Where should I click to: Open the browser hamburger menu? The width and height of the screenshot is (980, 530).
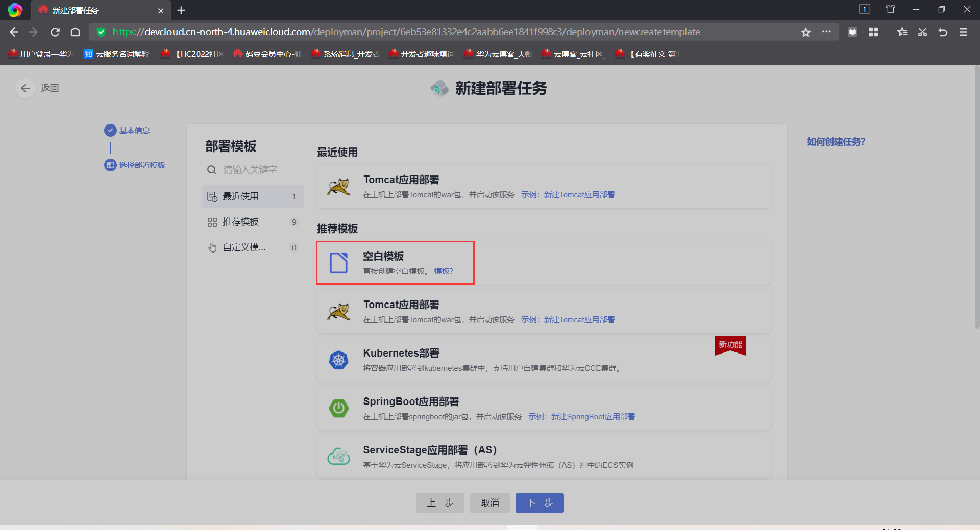[x=964, y=32]
